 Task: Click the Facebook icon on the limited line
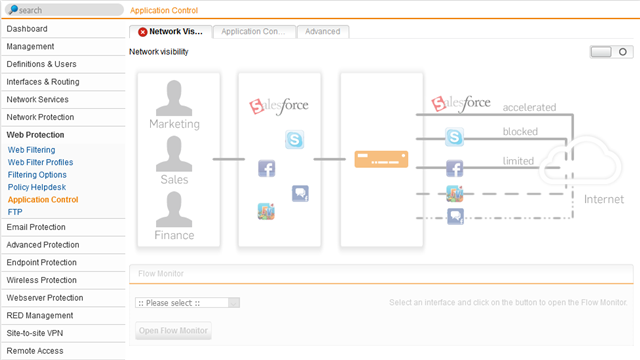point(454,168)
